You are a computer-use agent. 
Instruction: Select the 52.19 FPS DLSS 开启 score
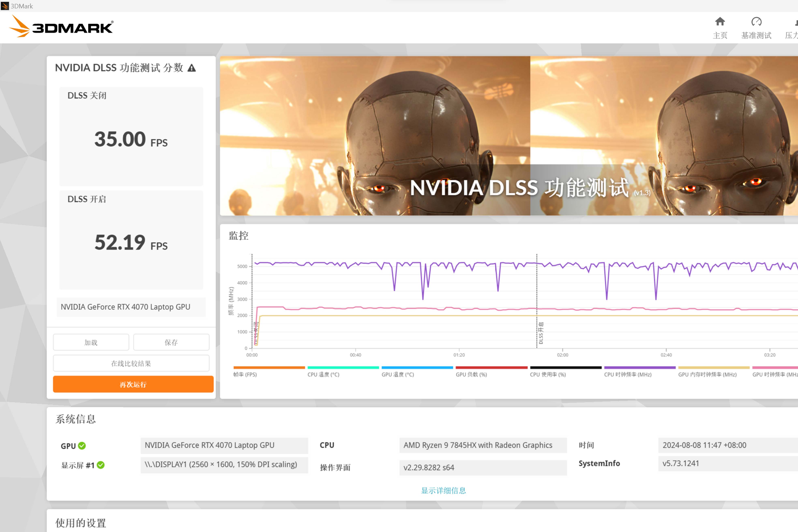tap(131, 243)
